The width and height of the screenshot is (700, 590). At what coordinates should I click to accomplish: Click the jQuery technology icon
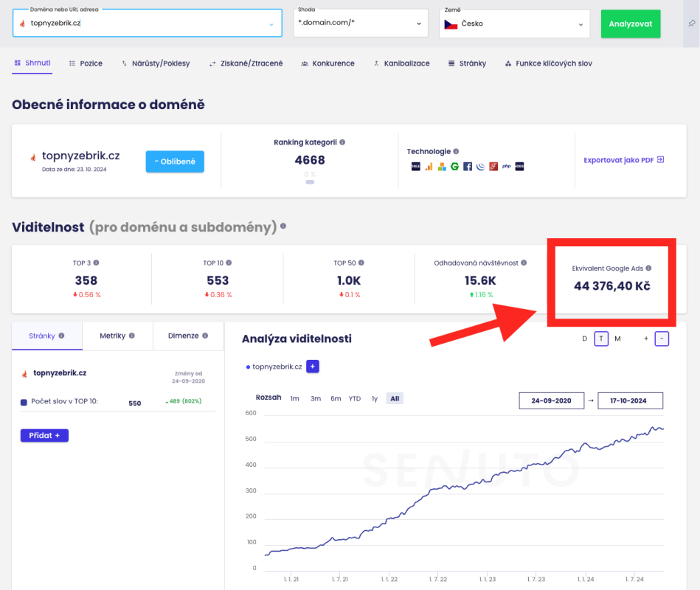point(480,167)
